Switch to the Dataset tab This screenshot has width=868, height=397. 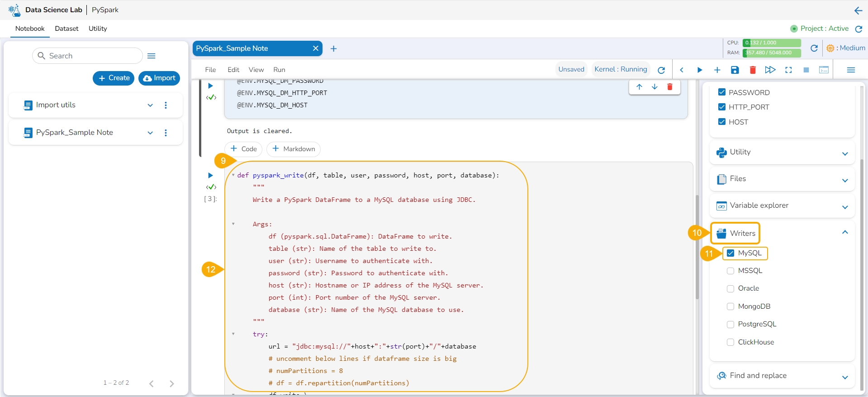tap(66, 29)
